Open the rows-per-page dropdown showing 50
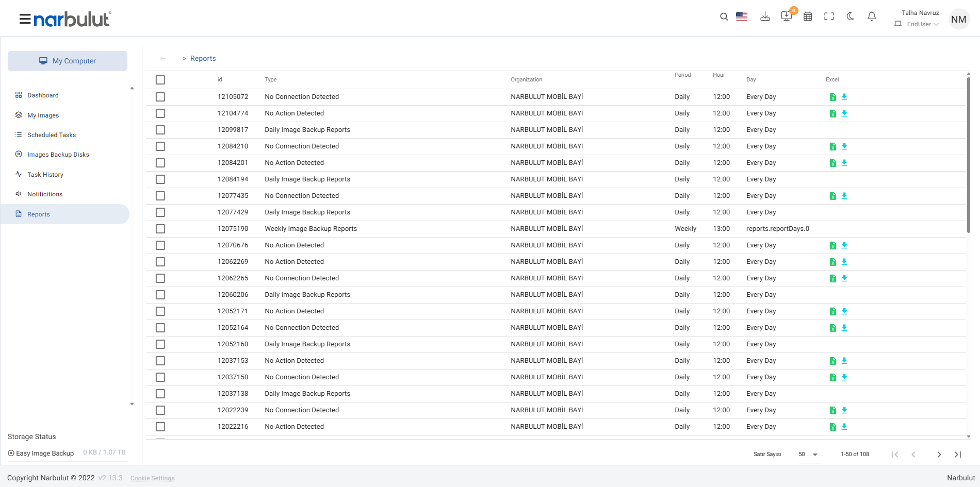 (809, 455)
